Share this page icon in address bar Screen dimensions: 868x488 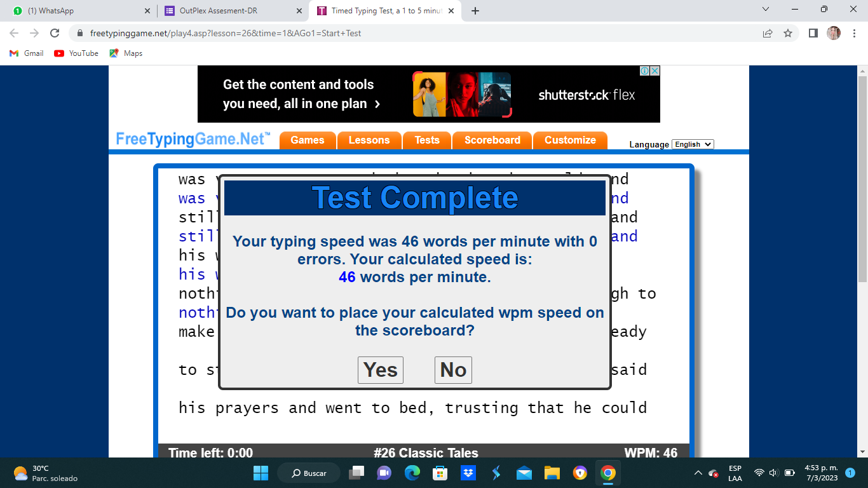click(768, 33)
